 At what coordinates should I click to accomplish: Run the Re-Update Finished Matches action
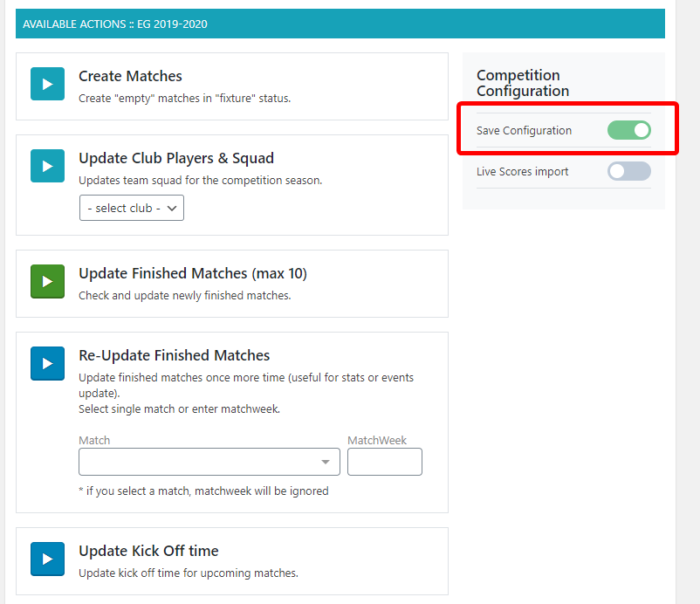click(47, 363)
